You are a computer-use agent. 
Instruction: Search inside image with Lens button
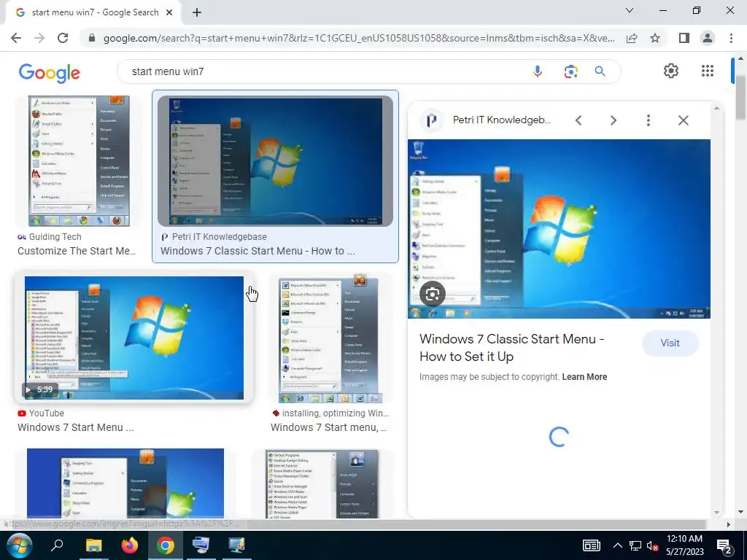pos(433,295)
